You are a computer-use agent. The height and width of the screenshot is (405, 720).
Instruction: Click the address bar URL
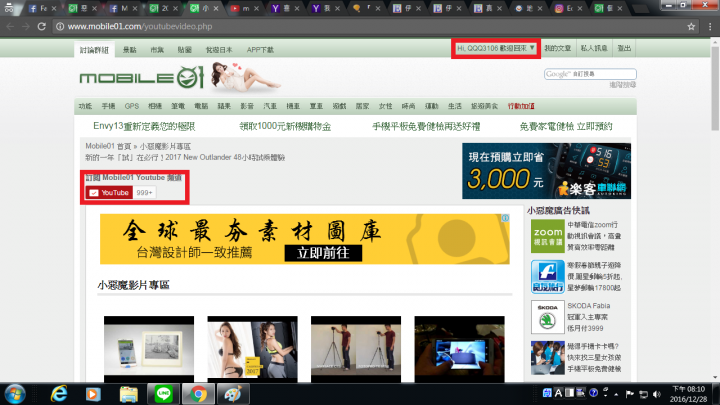click(x=140, y=27)
